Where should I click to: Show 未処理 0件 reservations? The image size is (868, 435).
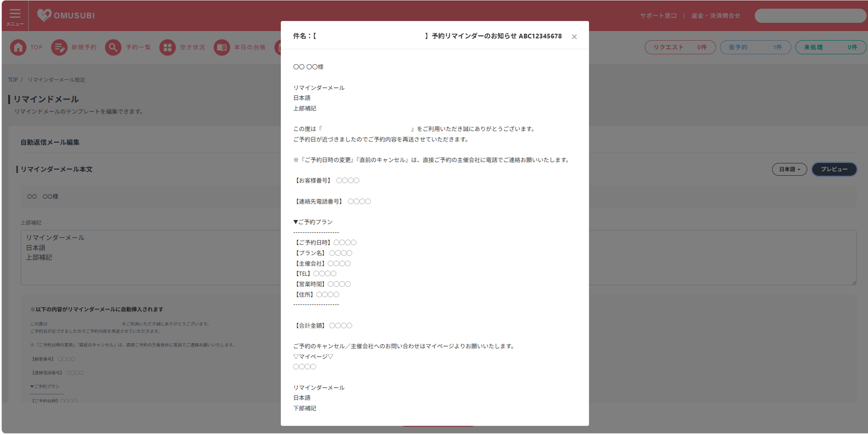coord(831,47)
